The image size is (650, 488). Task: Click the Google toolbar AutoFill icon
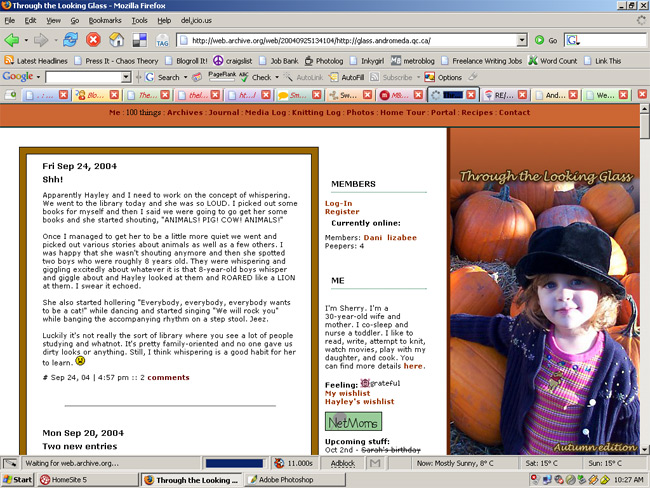coord(347,77)
